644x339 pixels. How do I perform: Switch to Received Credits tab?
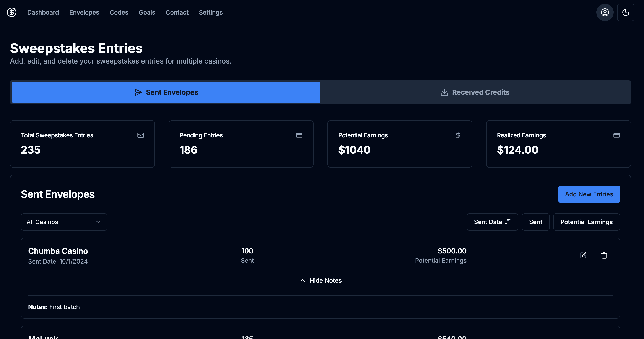tap(475, 92)
